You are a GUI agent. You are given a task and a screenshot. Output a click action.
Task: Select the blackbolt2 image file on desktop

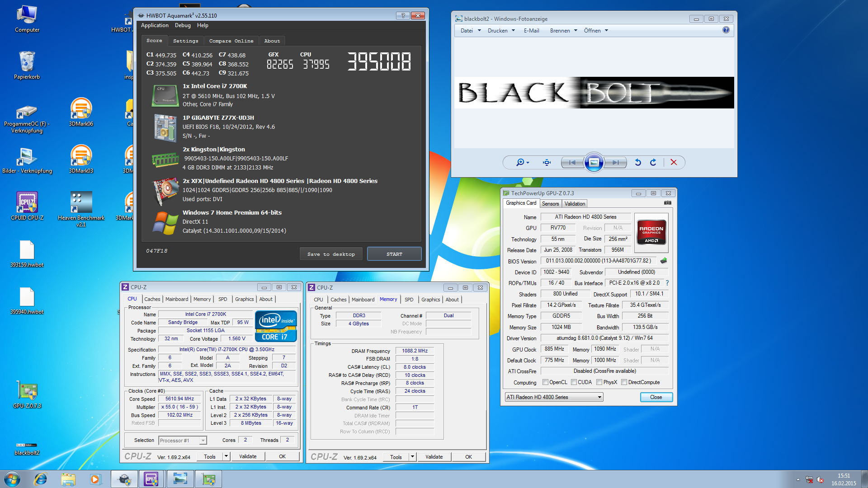click(27, 448)
